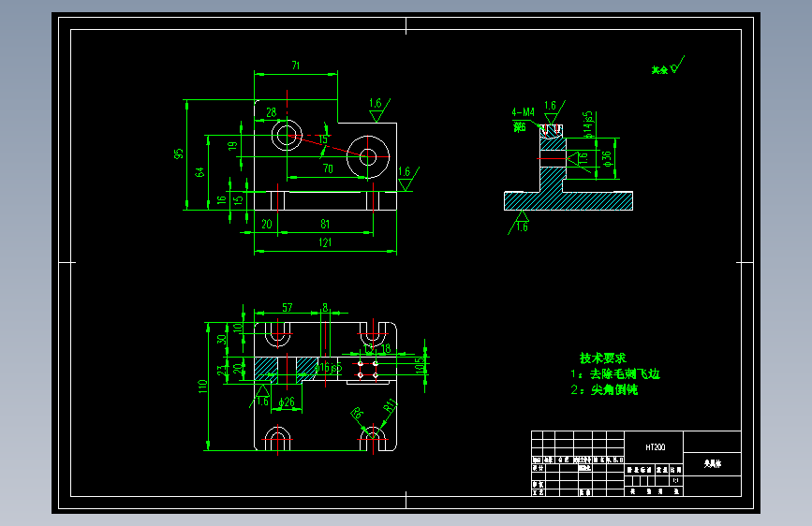Viewport: 812px width, 526px height.
Task: Click the 23 vertical dimension text
Action: (x=222, y=371)
